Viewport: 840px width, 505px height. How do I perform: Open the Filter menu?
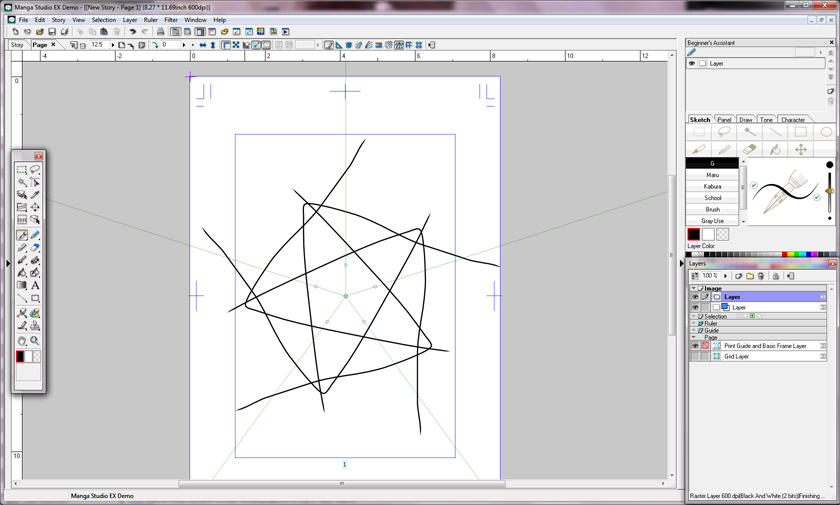171,20
